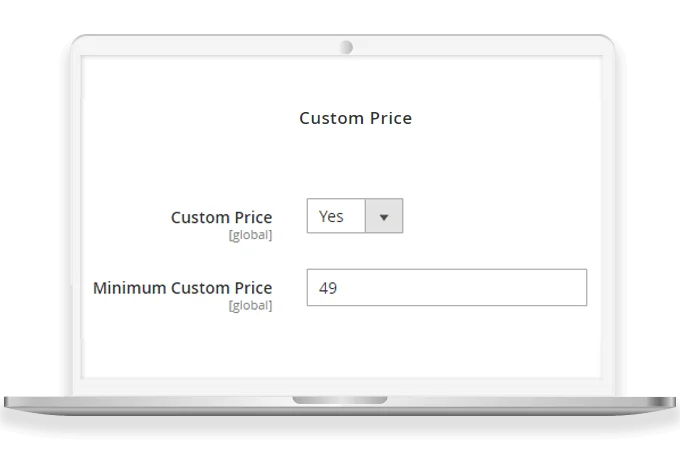Open the Custom Price Yes dropdown
680x450 pixels.
coord(354,216)
